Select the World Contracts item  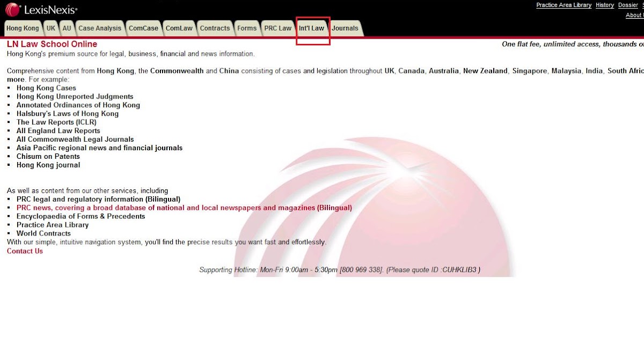[43, 233]
